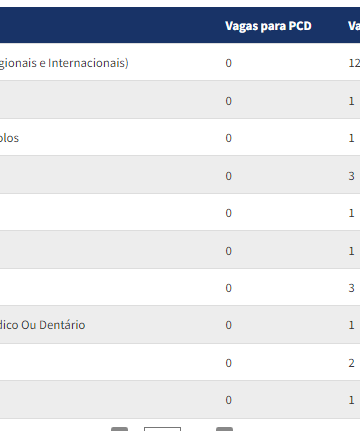Click the PCD zero in last table row
360x431 pixels.
(x=228, y=400)
